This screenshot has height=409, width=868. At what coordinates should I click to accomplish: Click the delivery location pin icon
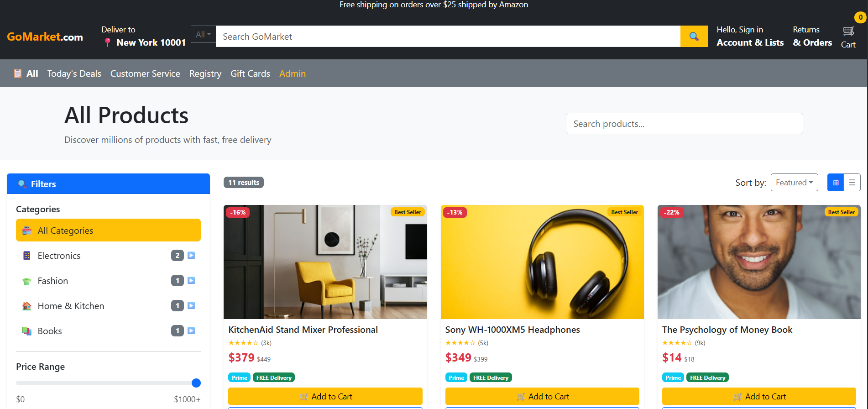tap(108, 42)
